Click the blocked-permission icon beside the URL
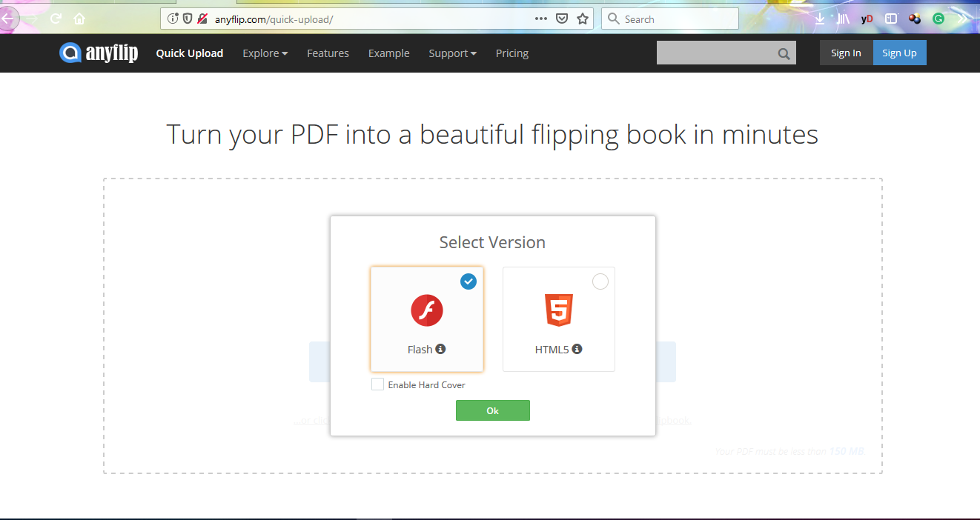 (202, 19)
